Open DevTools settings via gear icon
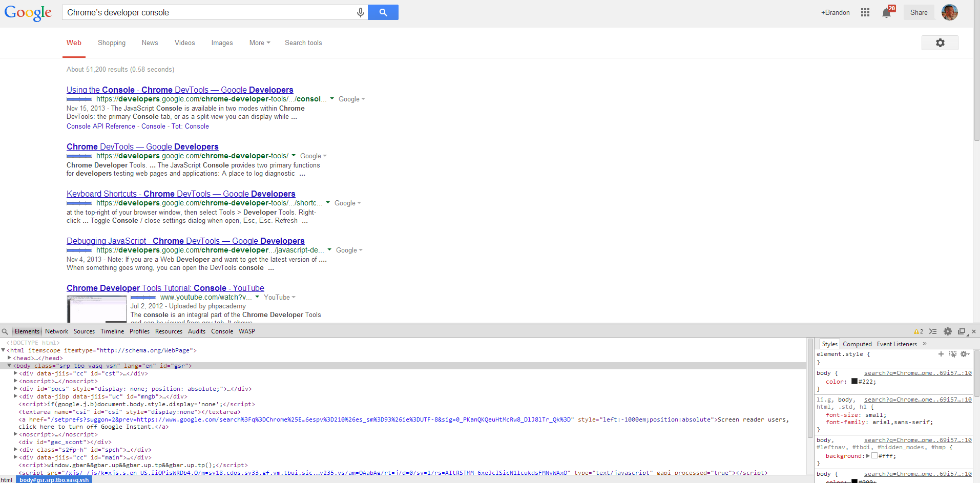This screenshot has height=483, width=980. [947, 331]
